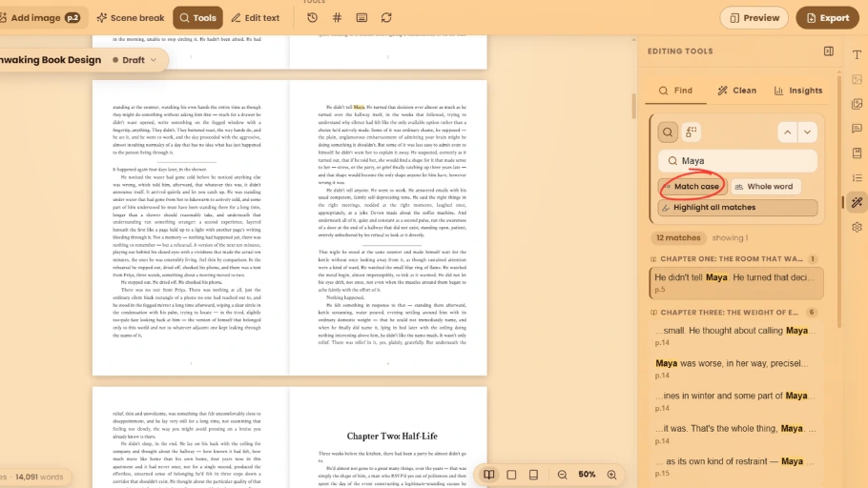Click the Export button
Viewport: 868px width, 488px height.
[x=828, y=18]
